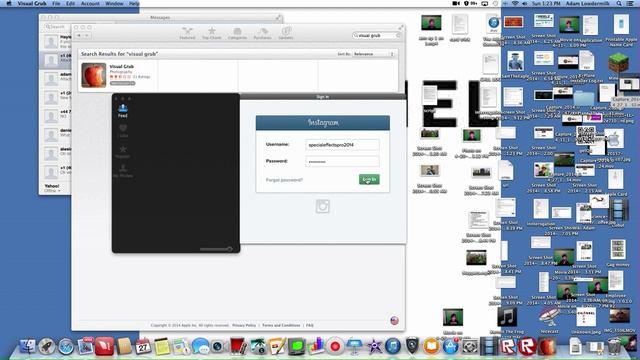Image resolution: width=640 pixels, height=360 pixels.
Task: Click Visual Grub red apple in the Dock
Action: 547,347
